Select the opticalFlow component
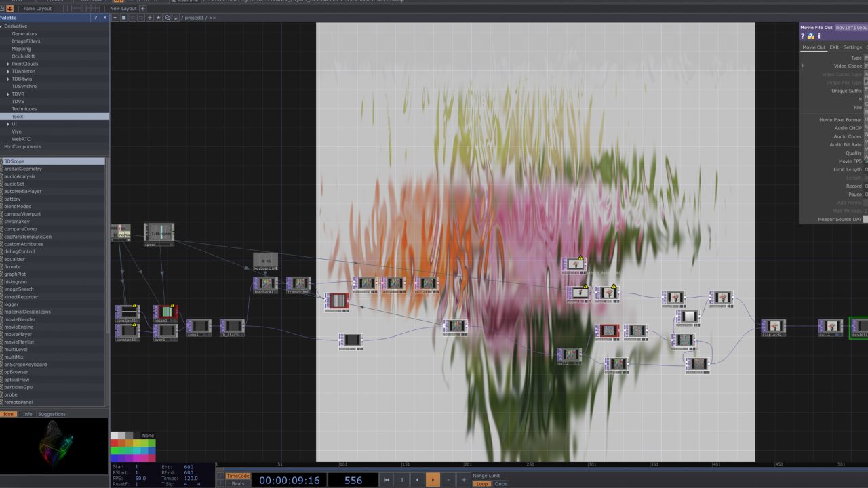 pos(53,380)
